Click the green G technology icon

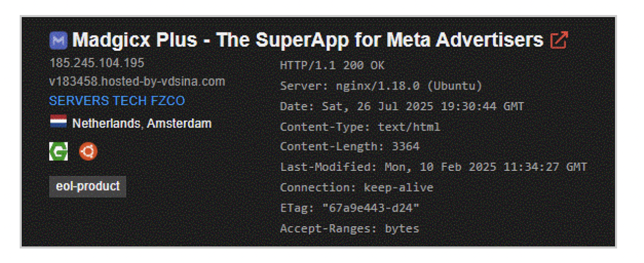coord(58,152)
